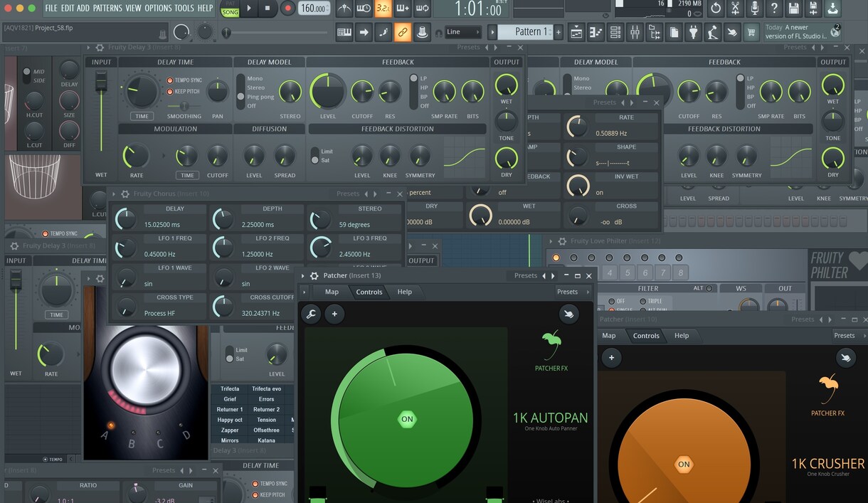Open the Fruity Chorus gear settings icon
This screenshot has width=868, height=503.
click(125, 194)
